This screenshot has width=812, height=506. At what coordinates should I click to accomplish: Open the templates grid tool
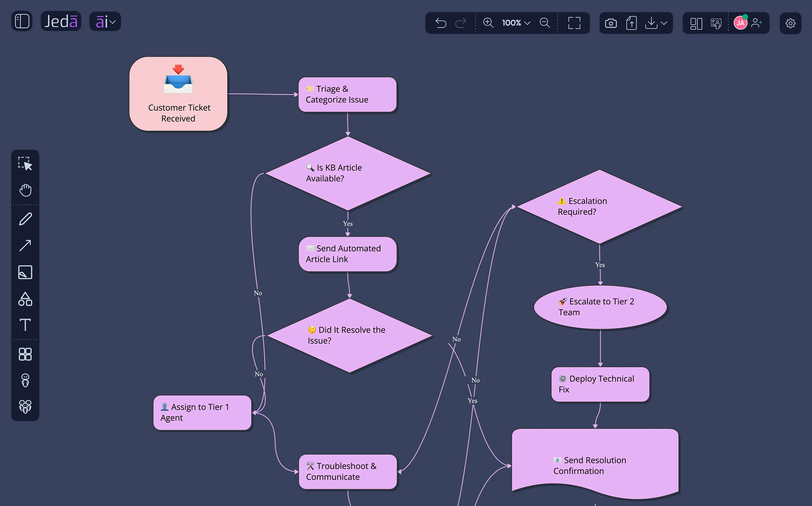(x=25, y=354)
